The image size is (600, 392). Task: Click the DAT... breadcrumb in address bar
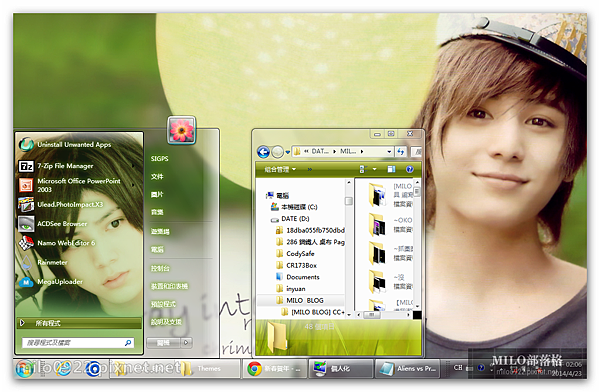(320, 151)
